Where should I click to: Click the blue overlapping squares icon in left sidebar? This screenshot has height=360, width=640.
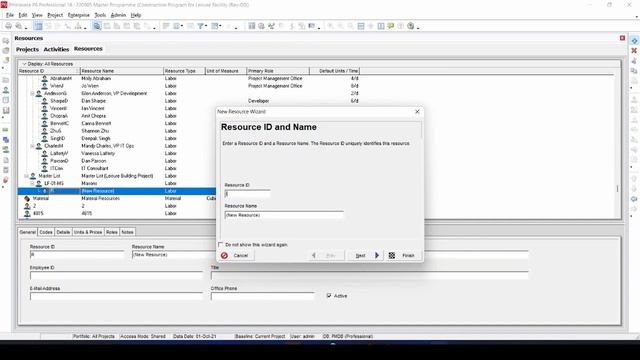[6, 140]
